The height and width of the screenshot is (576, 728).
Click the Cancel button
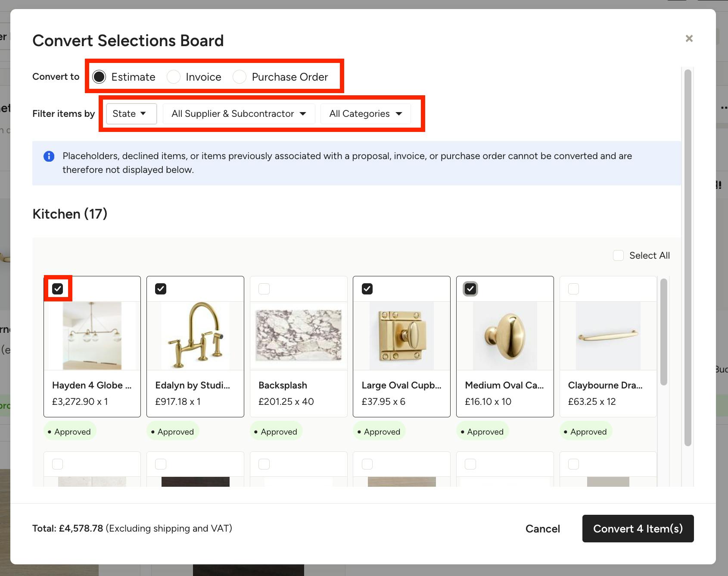[x=543, y=529]
